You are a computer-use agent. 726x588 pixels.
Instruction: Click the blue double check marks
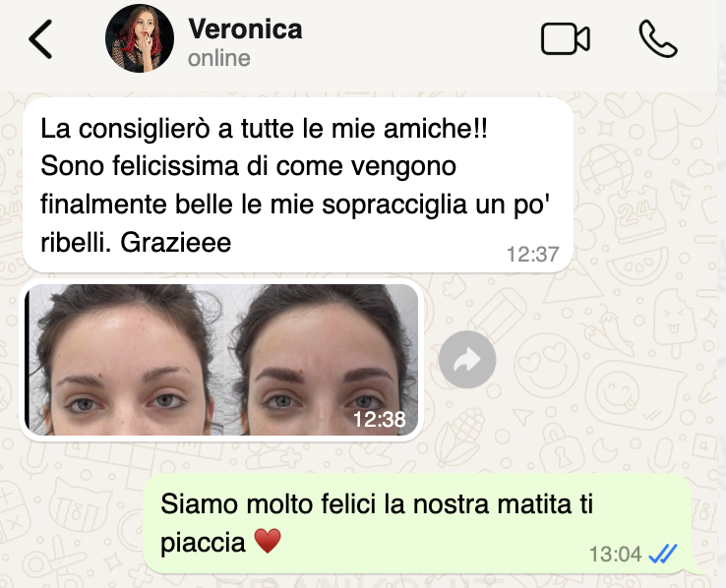tap(663, 554)
